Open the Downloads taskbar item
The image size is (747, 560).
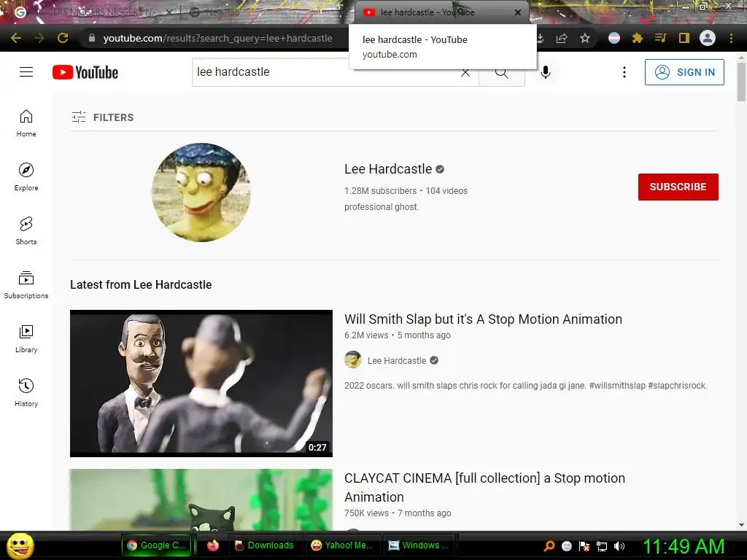[x=265, y=545]
